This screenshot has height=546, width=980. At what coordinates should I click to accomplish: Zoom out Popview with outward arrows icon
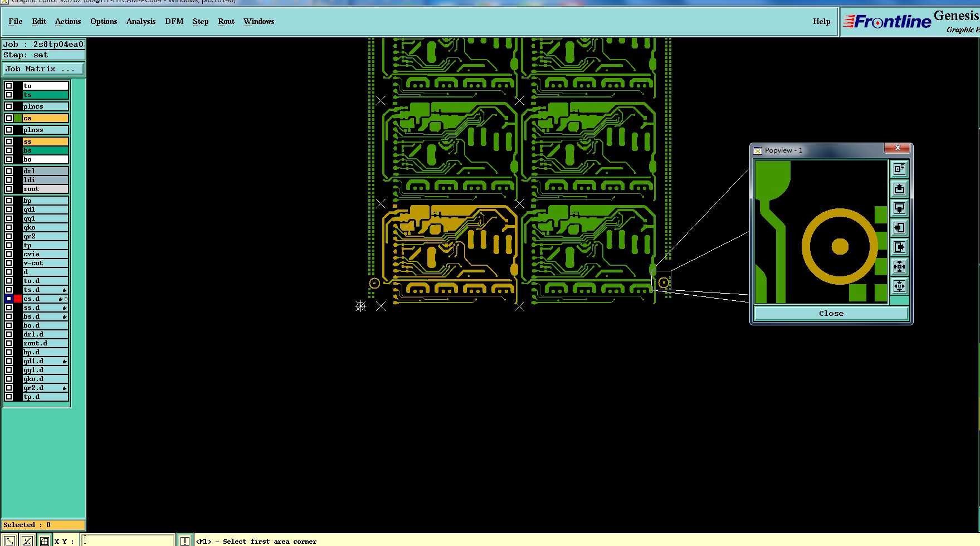point(899,286)
